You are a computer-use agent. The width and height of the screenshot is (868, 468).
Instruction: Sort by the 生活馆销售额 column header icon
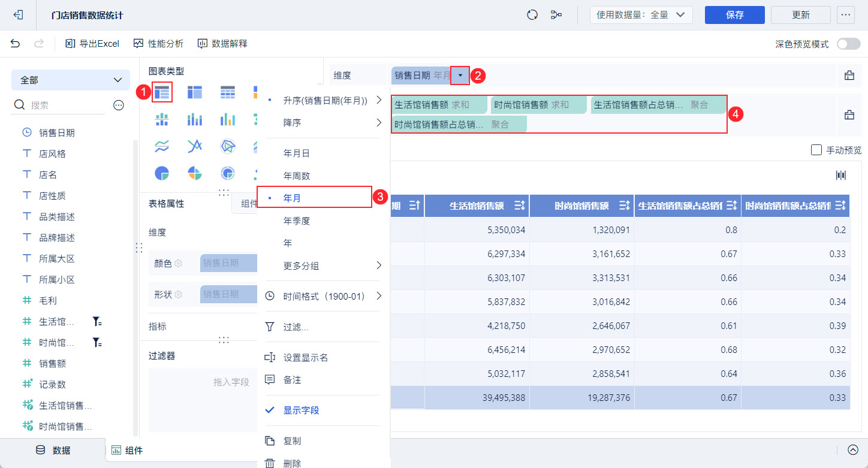point(520,206)
